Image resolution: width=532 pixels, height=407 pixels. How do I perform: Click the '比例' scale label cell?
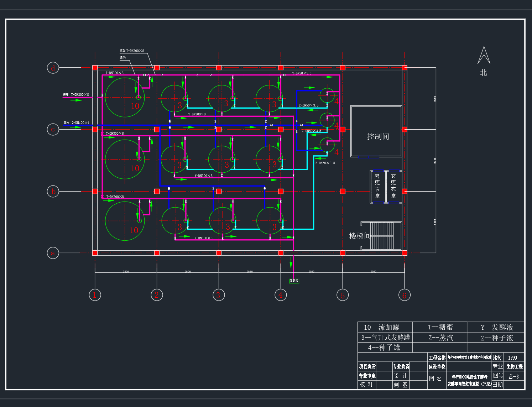497,358
